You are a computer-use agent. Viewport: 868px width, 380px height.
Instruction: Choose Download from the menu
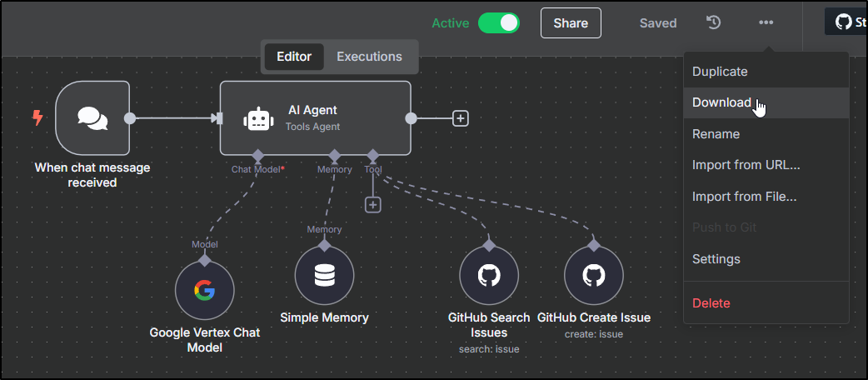pyautogui.click(x=721, y=102)
